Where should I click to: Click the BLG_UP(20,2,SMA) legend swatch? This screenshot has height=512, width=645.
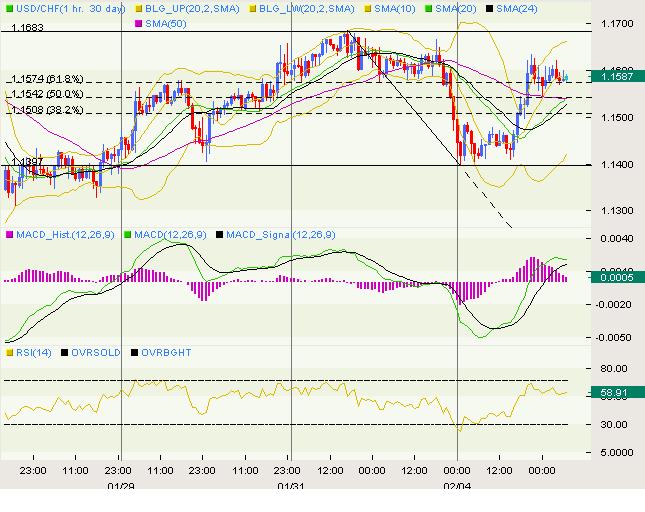[x=139, y=9]
